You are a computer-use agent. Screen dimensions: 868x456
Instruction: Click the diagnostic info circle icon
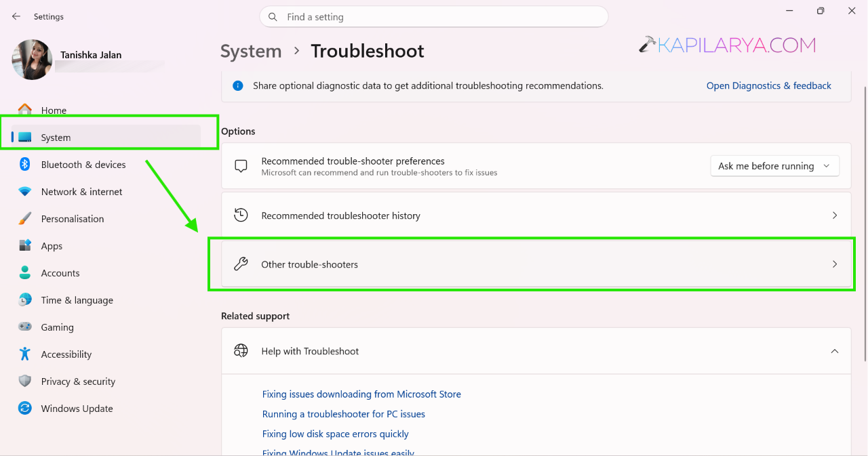238,85
